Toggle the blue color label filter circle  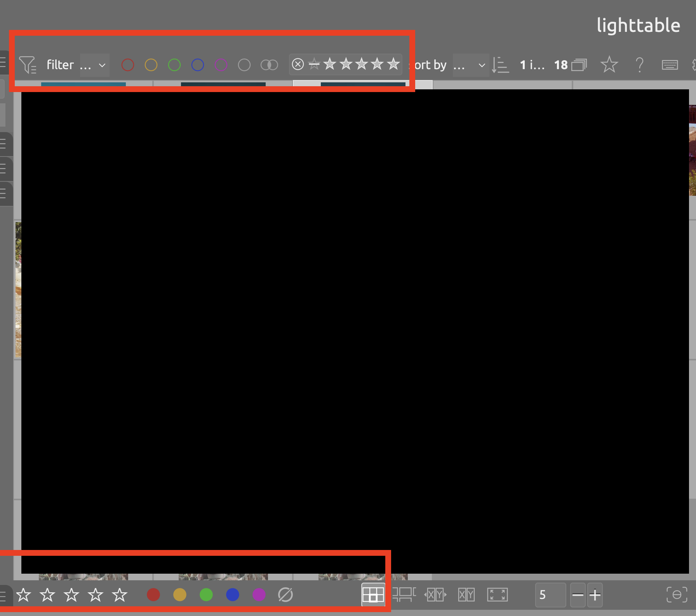point(198,65)
